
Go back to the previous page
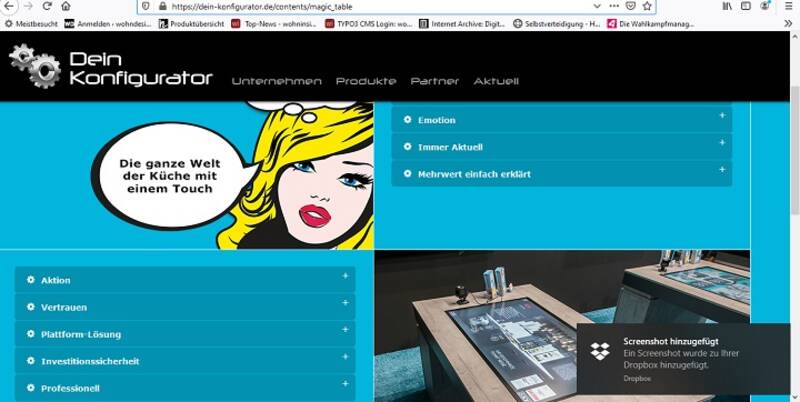coord(9,6)
